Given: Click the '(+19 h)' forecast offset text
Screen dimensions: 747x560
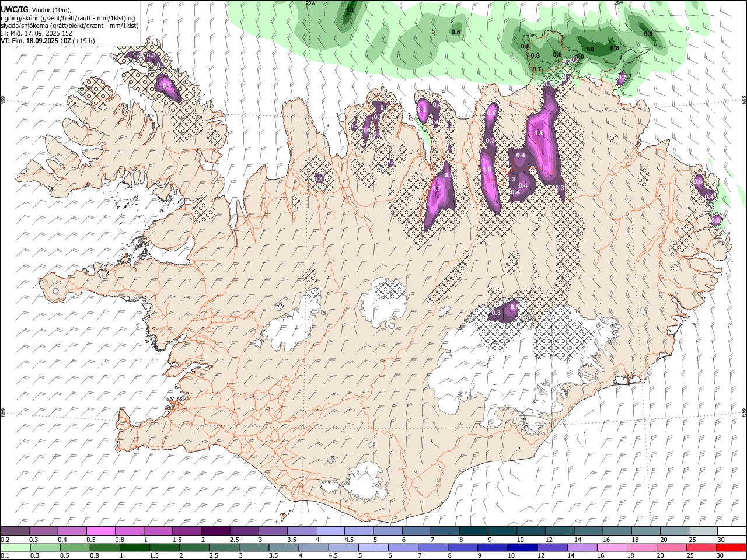Looking at the screenshot, I should point(84,41).
